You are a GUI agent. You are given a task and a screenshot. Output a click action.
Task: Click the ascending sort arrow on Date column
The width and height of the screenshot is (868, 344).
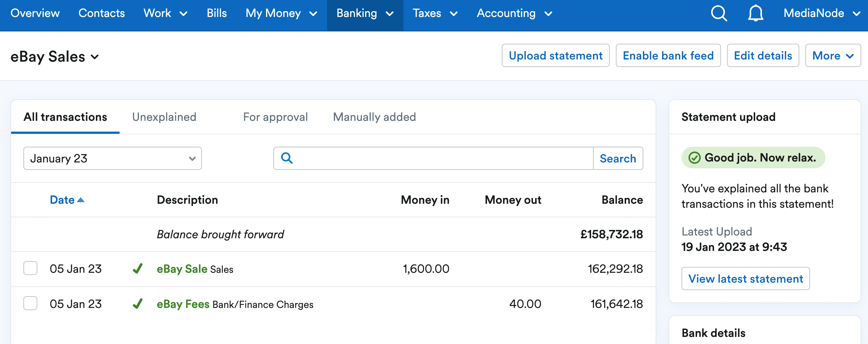pyautogui.click(x=81, y=199)
